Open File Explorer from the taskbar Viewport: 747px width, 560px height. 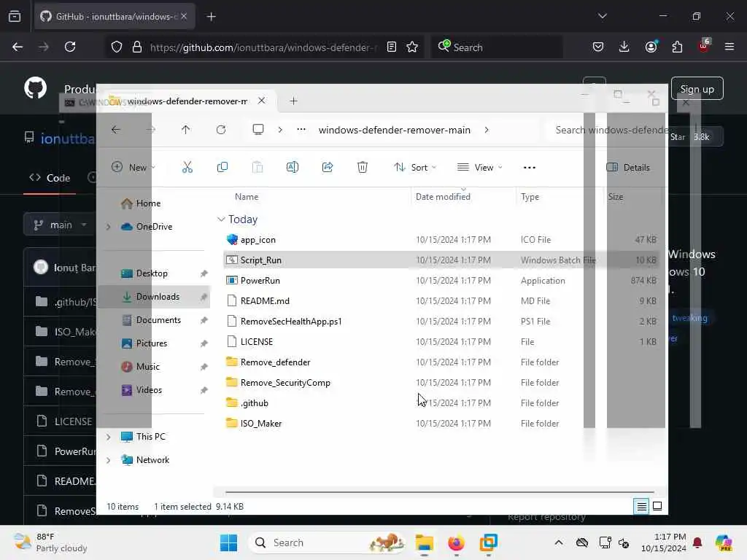[x=424, y=542]
